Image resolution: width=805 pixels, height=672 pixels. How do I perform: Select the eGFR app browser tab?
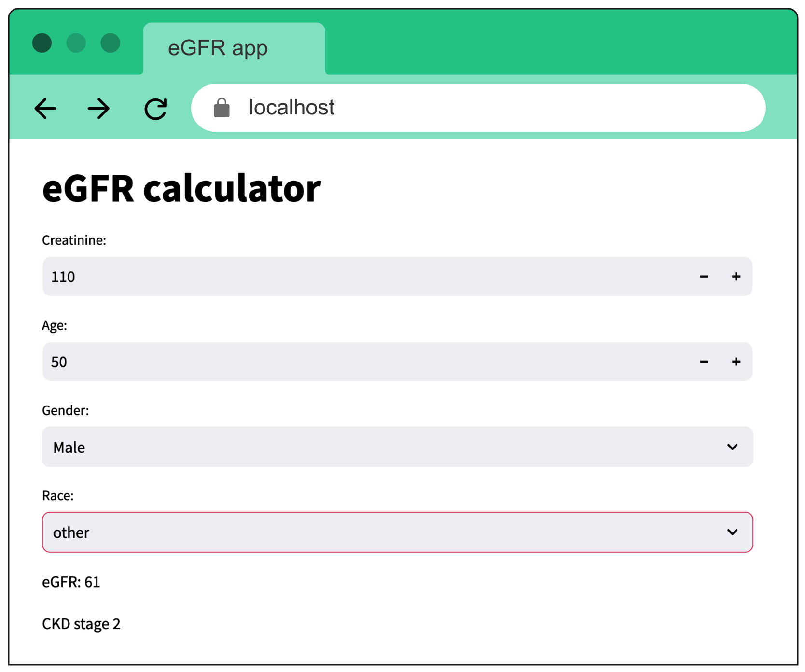point(234,48)
